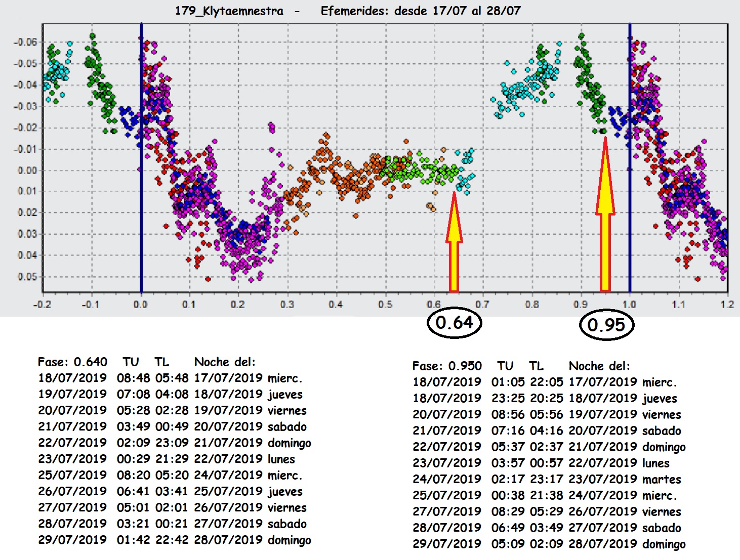Click the TU time 08:29
The height and width of the screenshot is (560, 740).
click(508, 512)
